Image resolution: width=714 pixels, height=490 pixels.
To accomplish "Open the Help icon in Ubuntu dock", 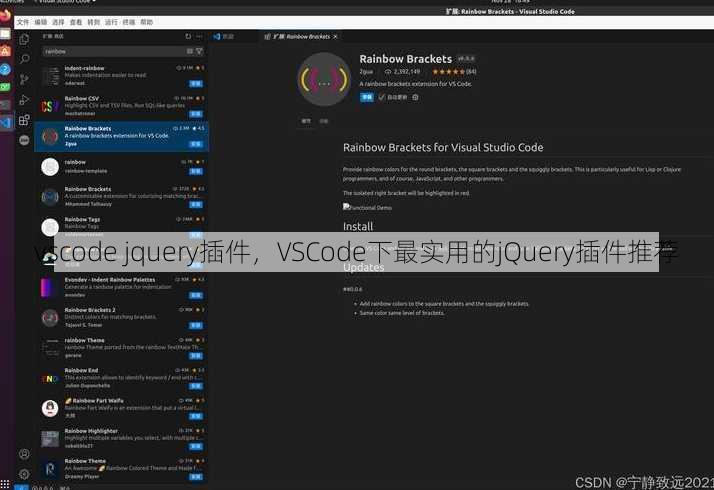I will (5, 69).
